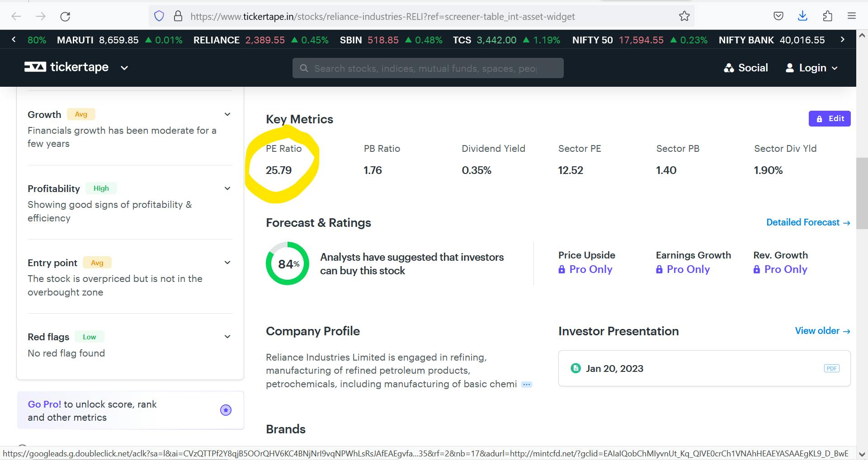
Task: Click scrollbar up arrow
Action: (862, 35)
